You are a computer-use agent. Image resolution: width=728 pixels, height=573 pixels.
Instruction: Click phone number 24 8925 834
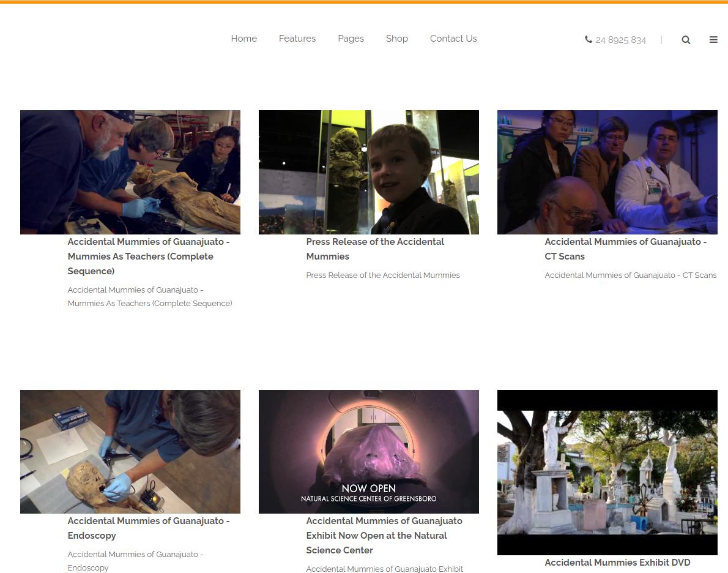click(x=621, y=40)
